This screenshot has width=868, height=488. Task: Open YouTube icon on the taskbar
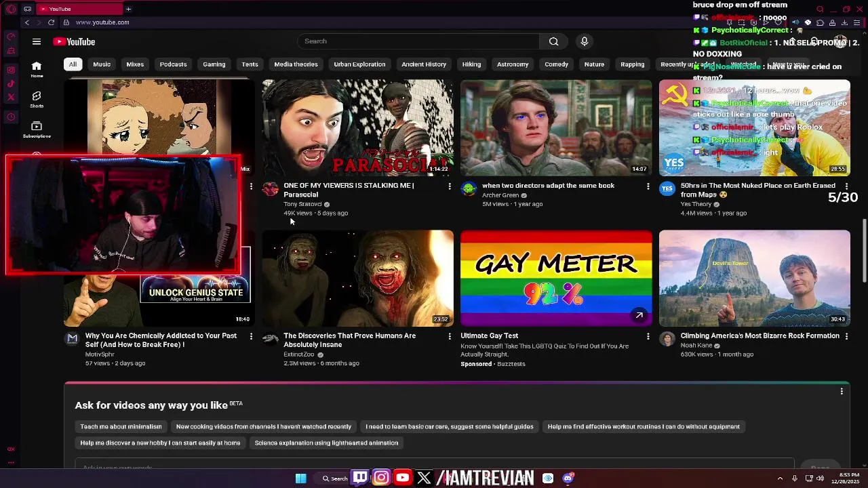(402, 478)
